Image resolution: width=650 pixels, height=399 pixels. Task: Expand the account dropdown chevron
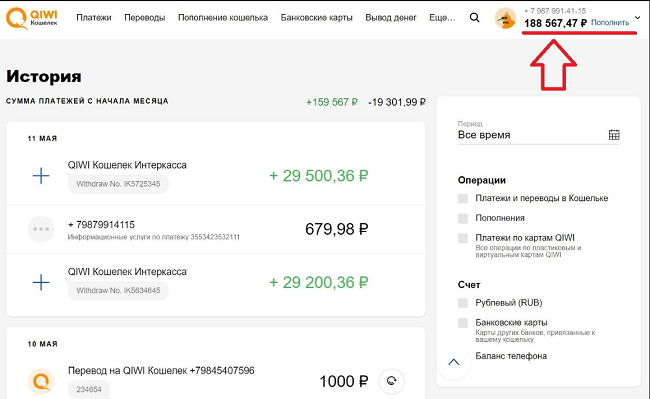click(638, 18)
